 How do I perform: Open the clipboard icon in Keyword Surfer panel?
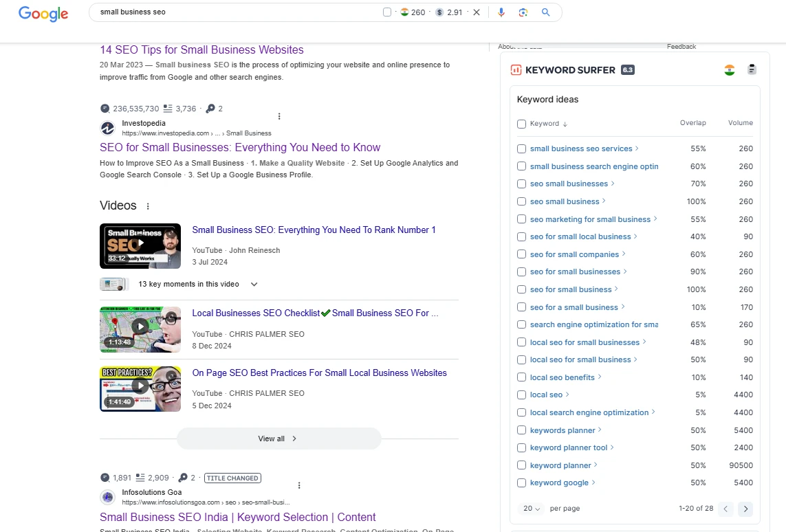pyautogui.click(x=752, y=69)
